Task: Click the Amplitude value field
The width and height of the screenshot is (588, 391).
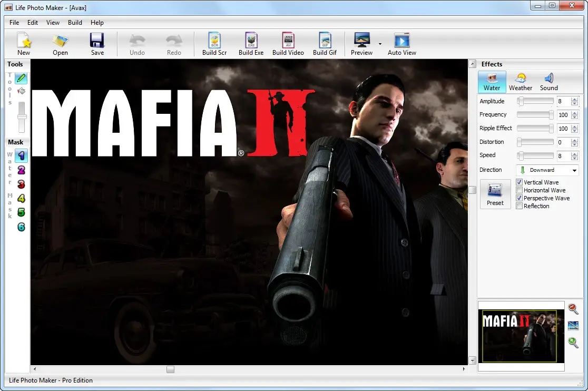Action: (x=563, y=101)
